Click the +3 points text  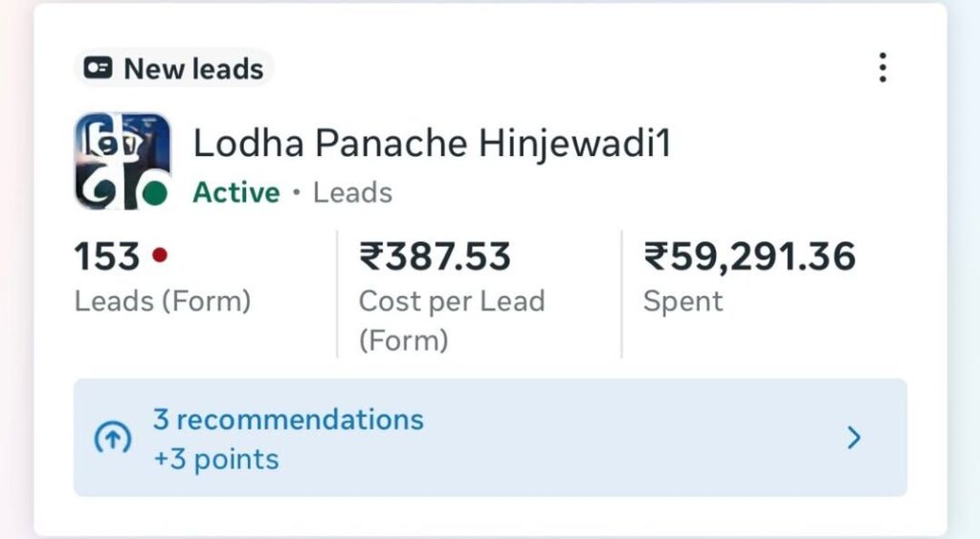216,460
